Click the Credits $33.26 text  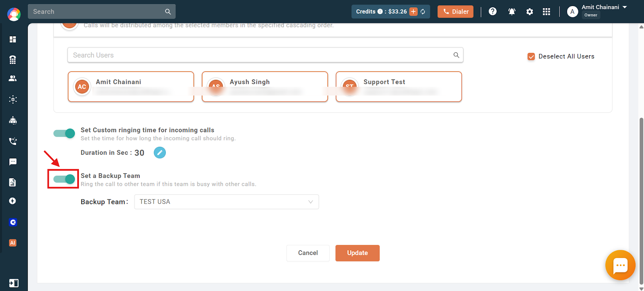[x=382, y=12]
